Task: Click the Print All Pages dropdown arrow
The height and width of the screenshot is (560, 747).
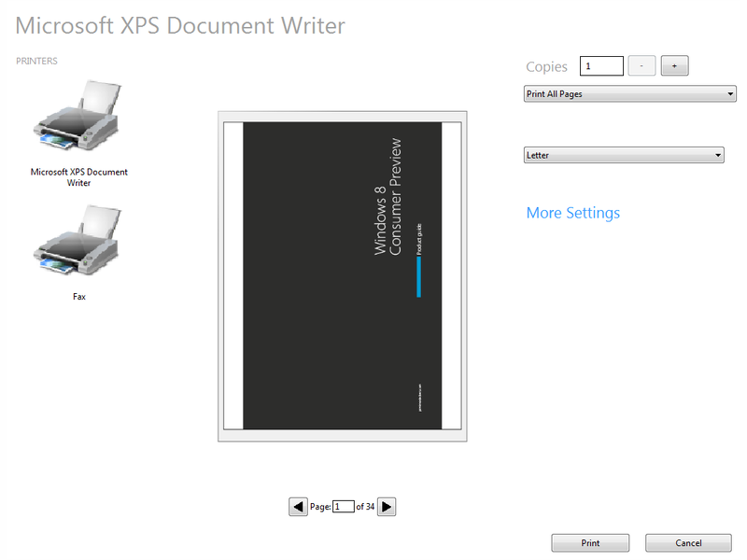Action: tap(729, 93)
